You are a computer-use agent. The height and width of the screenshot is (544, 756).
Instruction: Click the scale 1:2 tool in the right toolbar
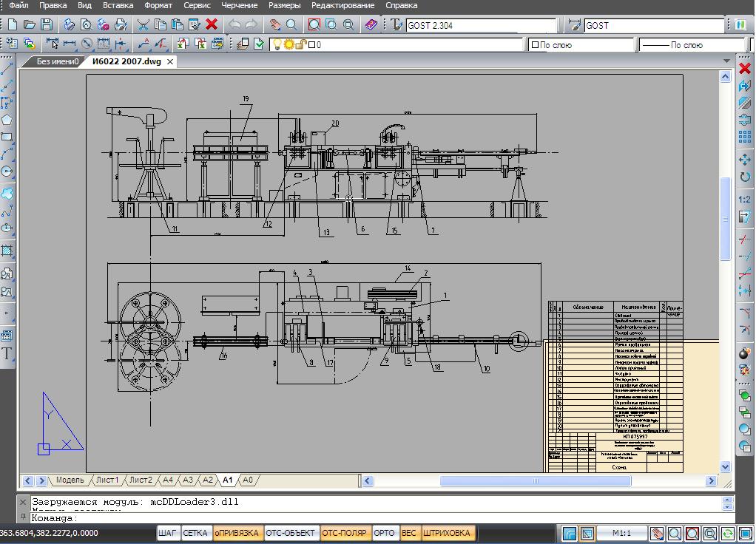tap(745, 200)
